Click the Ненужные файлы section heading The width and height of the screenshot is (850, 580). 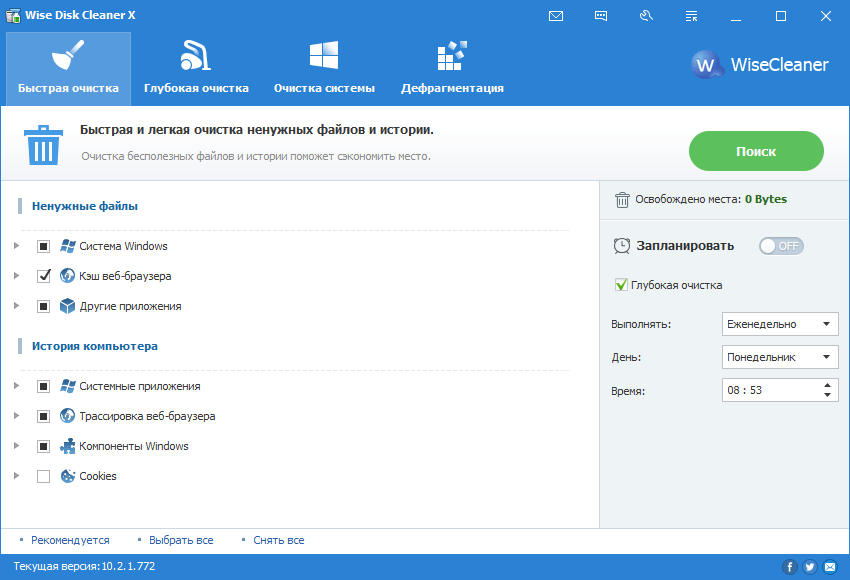coord(85,206)
